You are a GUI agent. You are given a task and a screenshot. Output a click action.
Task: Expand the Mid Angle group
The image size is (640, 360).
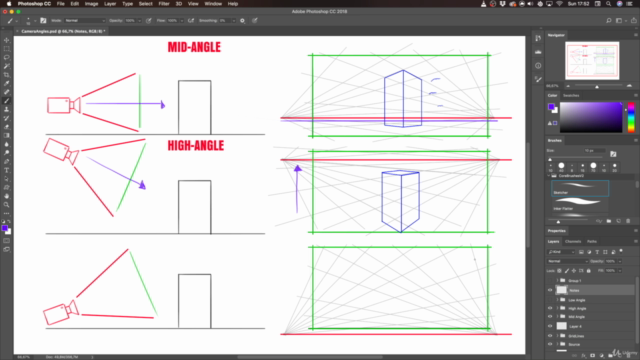point(558,316)
